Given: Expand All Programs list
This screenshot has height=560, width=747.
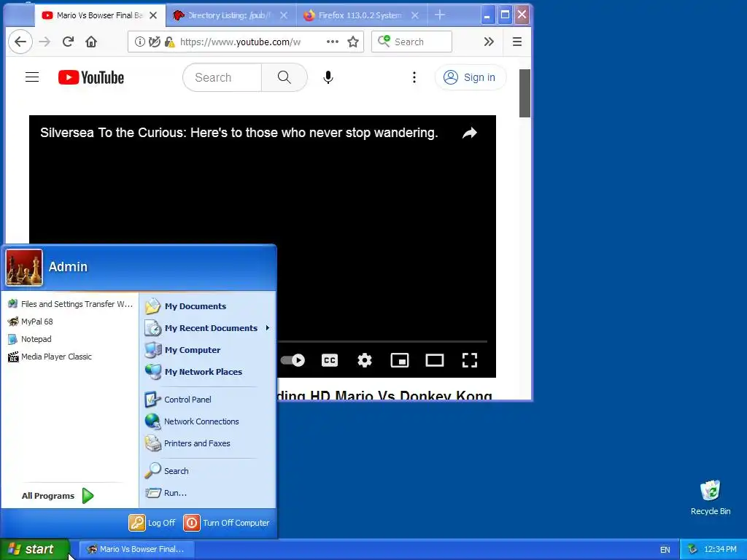Looking at the screenshot, I should point(57,496).
